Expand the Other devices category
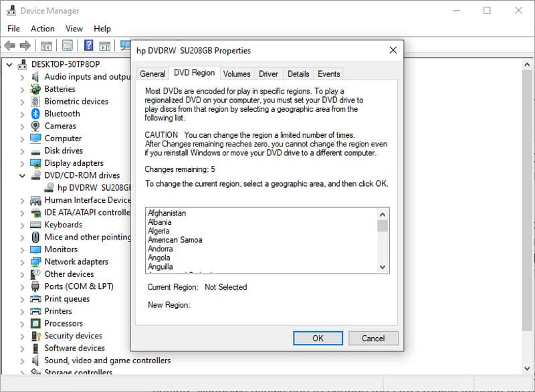535x392 pixels. click(x=22, y=275)
